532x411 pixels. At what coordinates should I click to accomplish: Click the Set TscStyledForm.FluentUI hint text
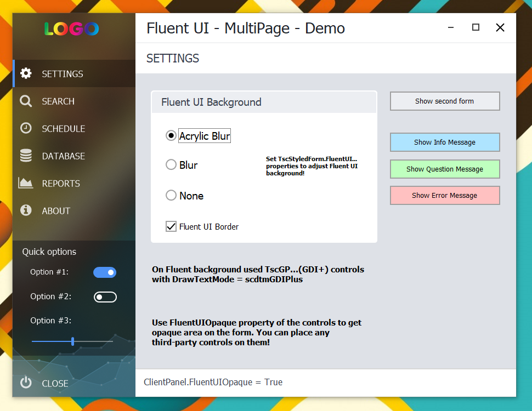click(312, 166)
